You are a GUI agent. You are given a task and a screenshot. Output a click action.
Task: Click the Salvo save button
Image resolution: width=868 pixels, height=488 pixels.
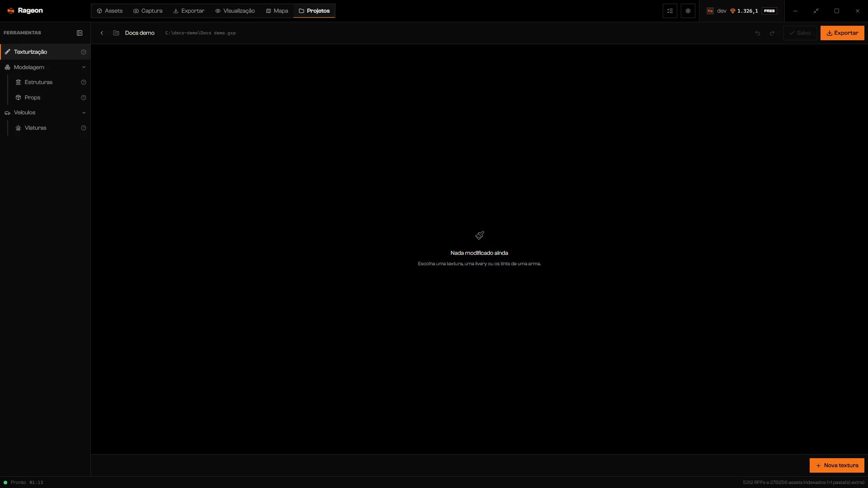tap(800, 33)
